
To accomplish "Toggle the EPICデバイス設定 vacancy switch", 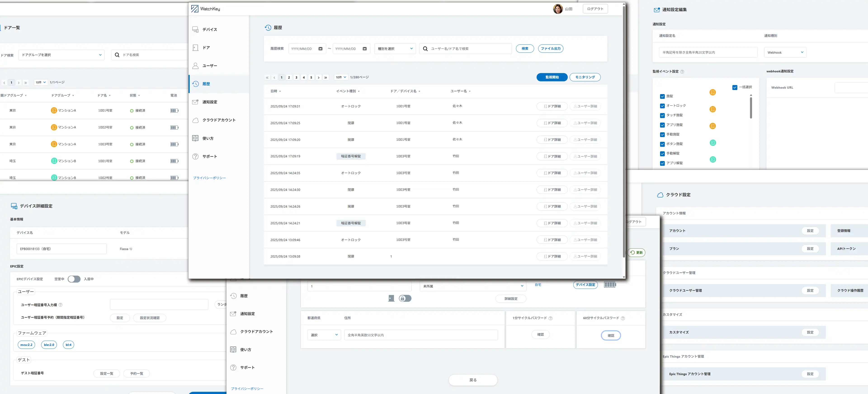I will click(x=74, y=279).
